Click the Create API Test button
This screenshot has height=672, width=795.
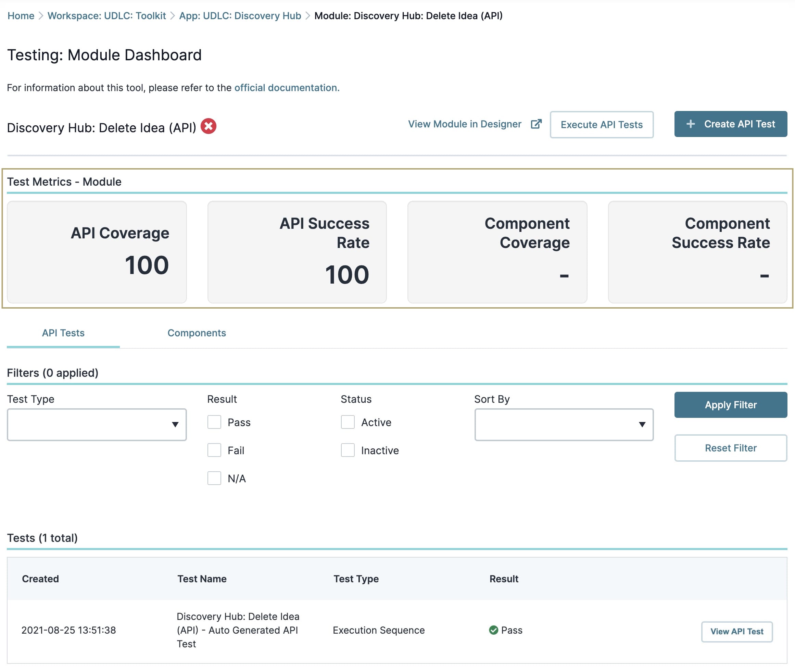(x=730, y=124)
